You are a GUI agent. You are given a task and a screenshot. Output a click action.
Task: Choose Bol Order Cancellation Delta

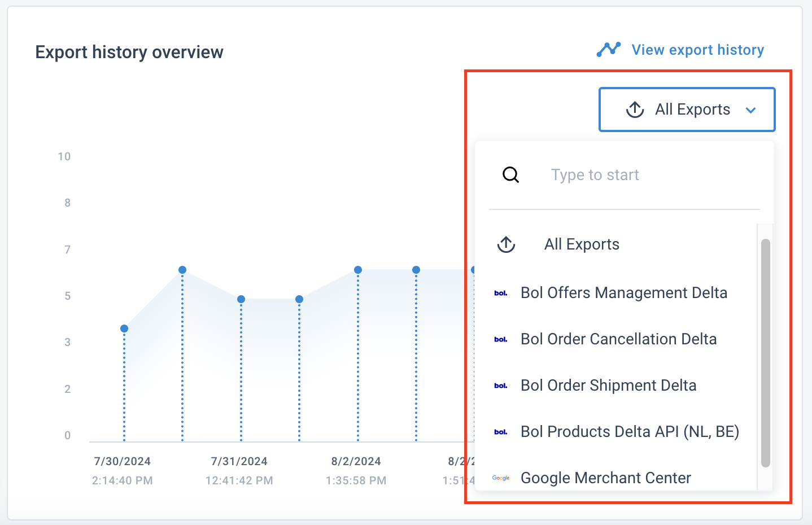pyautogui.click(x=618, y=339)
